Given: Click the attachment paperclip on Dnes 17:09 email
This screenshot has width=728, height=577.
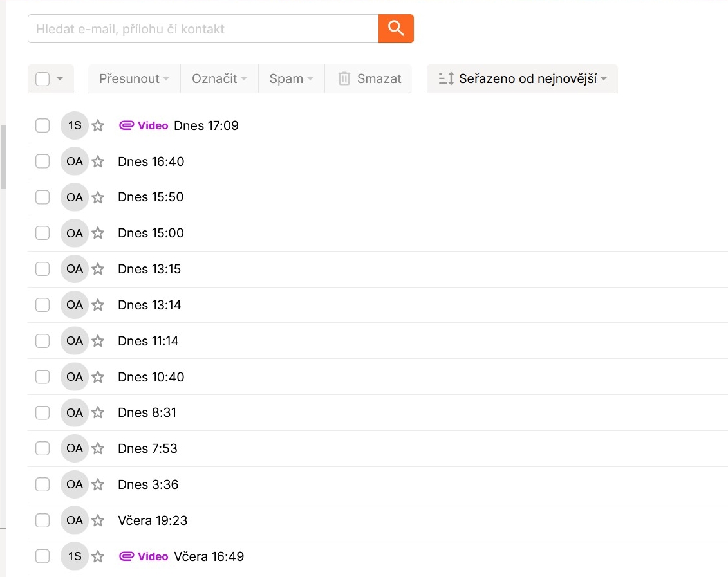Looking at the screenshot, I should pyautogui.click(x=126, y=125).
